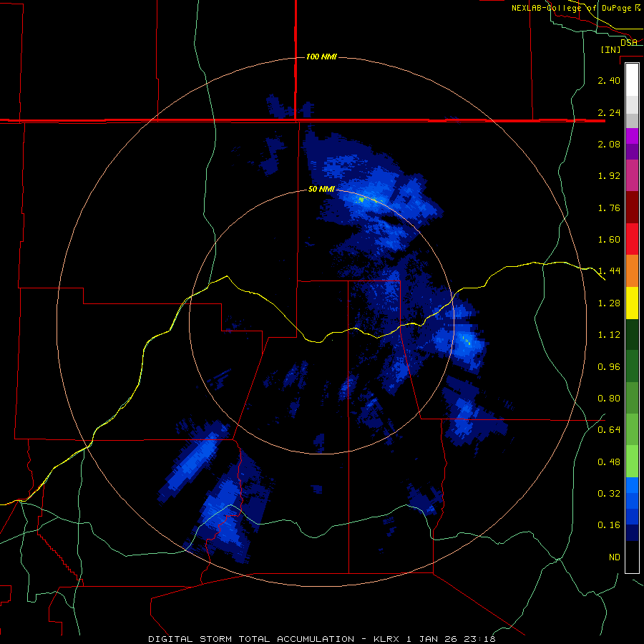Click the 0.64 legend value
The height and width of the screenshot is (644, 644).
[x=609, y=430]
